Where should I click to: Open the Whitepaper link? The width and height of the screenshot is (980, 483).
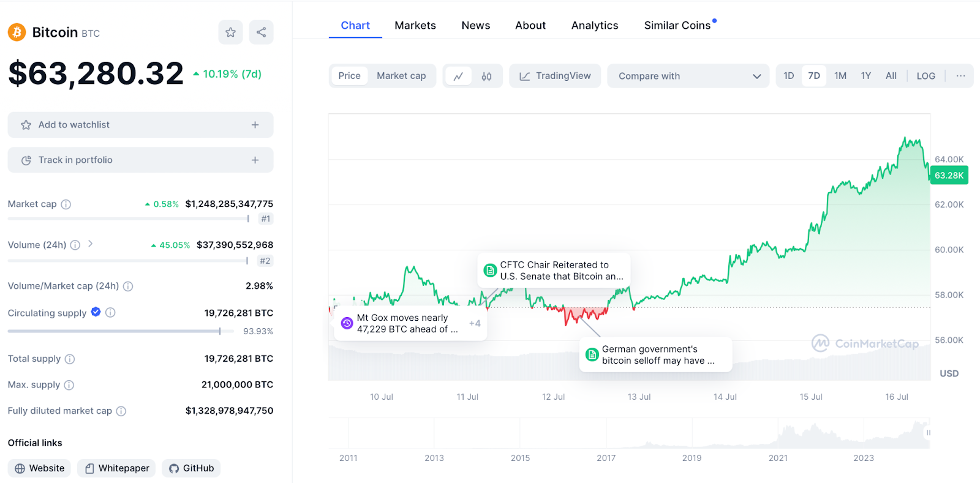pos(116,468)
